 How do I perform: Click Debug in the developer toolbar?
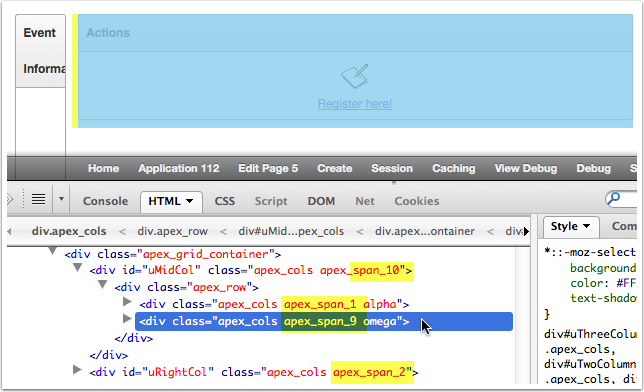[593, 168]
